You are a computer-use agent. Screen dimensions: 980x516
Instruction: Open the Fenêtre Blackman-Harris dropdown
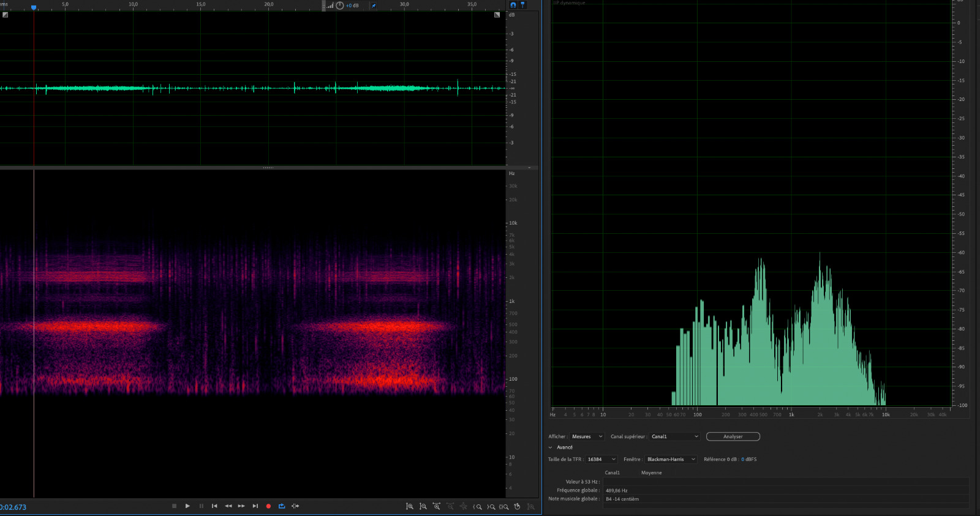coord(671,459)
